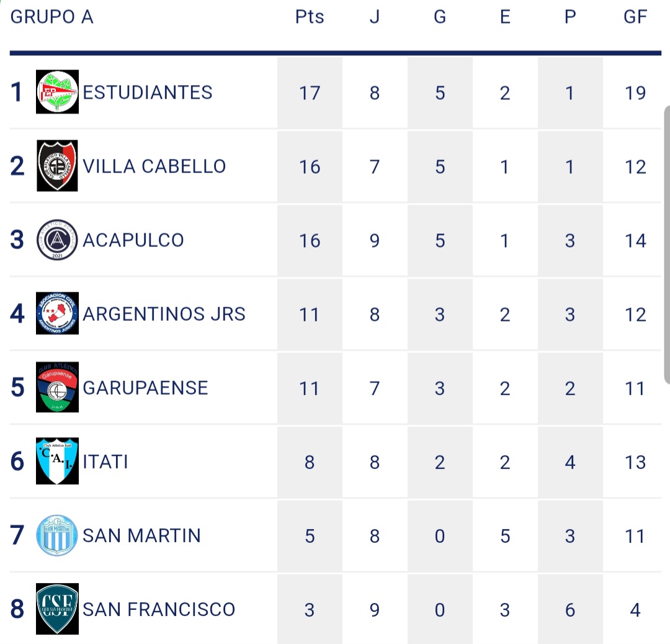
Task: Click the vertical scrollbar on the right edge
Action: coord(666,242)
